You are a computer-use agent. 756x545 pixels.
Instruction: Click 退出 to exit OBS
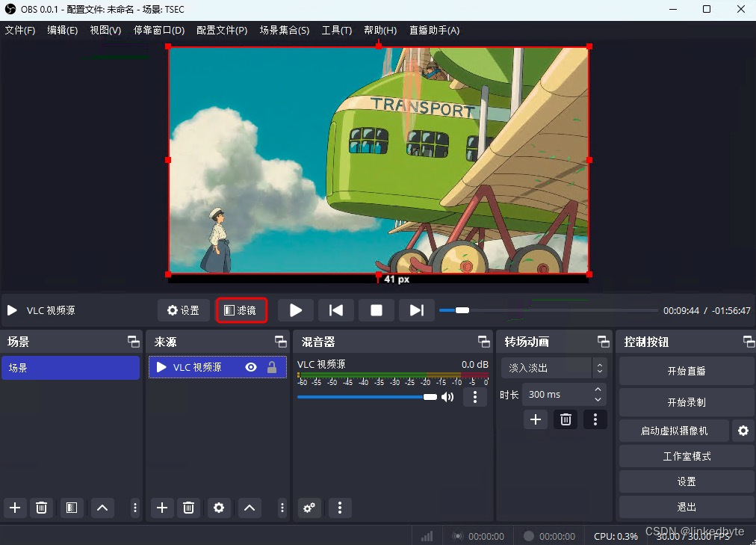point(686,507)
